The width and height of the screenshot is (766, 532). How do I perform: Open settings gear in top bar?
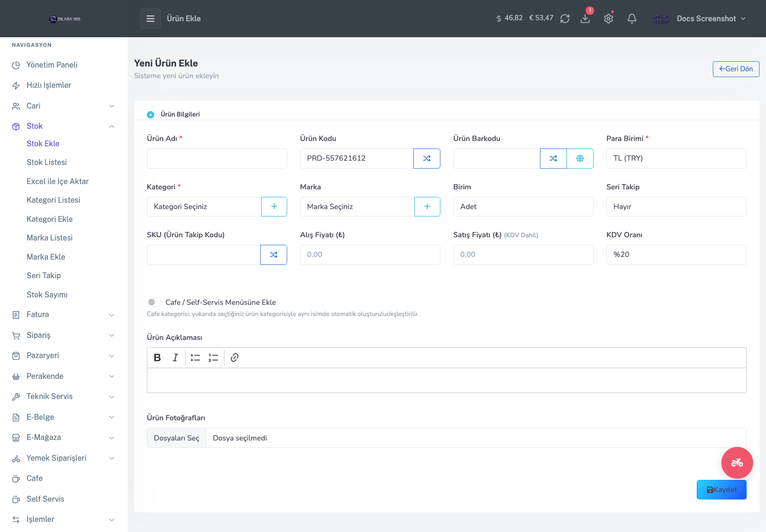tap(609, 19)
